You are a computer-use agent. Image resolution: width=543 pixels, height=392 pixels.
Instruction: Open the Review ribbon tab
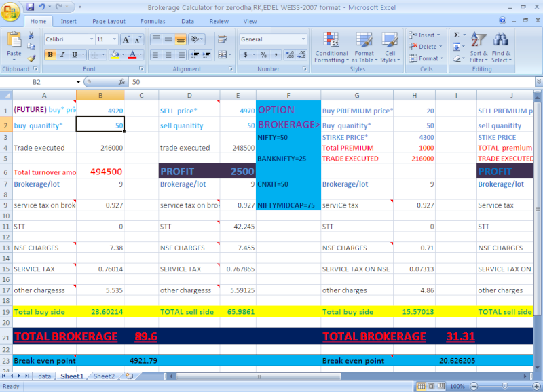(219, 22)
